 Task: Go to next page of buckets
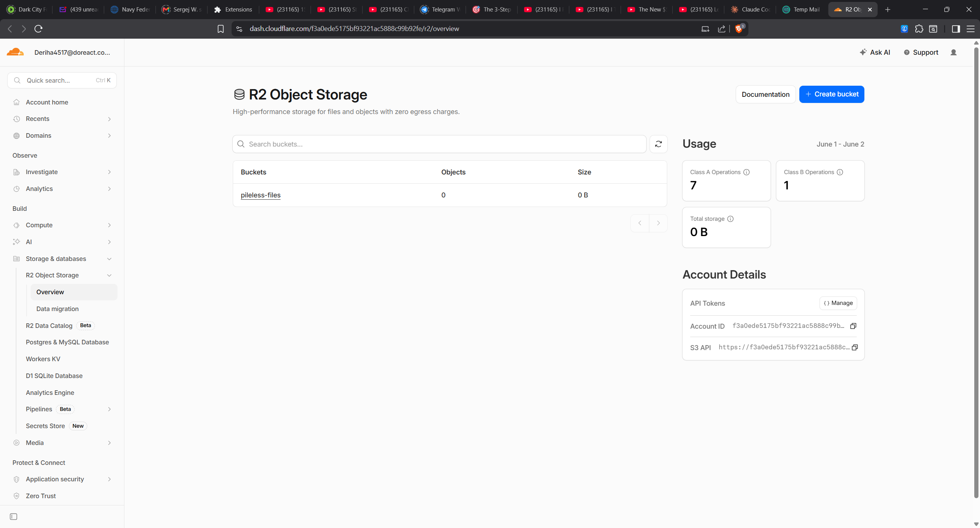tap(658, 223)
